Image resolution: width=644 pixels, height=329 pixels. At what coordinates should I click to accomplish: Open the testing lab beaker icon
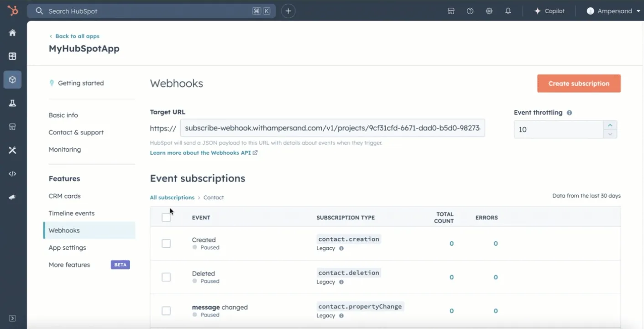coord(12,103)
